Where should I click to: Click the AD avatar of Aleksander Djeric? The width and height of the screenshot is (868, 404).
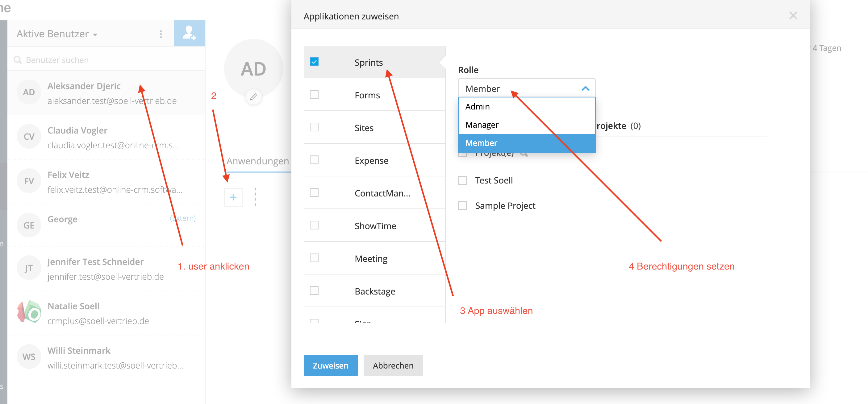pyautogui.click(x=29, y=92)
